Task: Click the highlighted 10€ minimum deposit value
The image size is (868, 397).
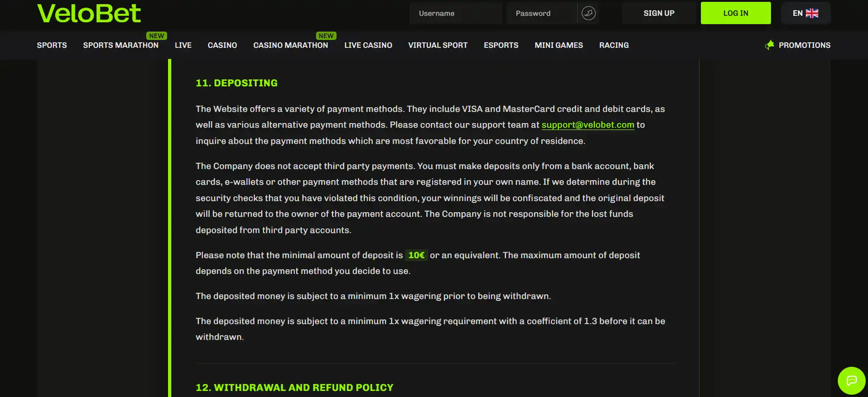Action: coord(416,255)
